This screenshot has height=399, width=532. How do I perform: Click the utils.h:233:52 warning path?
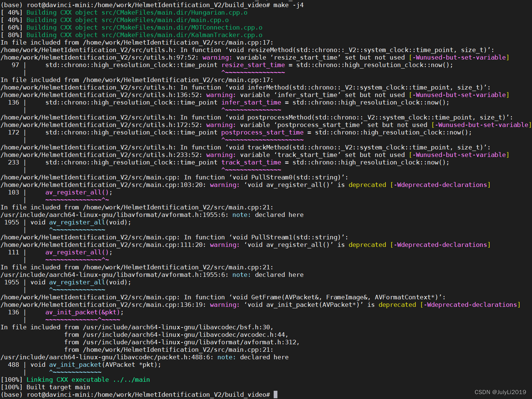(101, 155)
